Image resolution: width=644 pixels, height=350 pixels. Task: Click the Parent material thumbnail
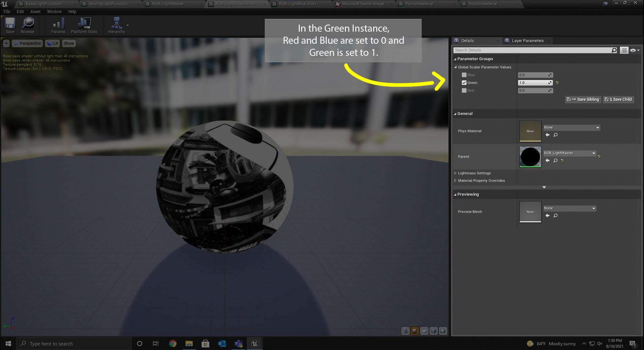pyautogui.click(x=530, y=157)
